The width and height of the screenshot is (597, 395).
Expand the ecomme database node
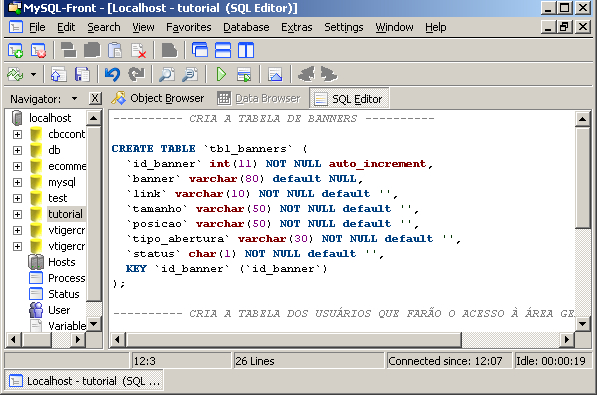tap(17, 166)
